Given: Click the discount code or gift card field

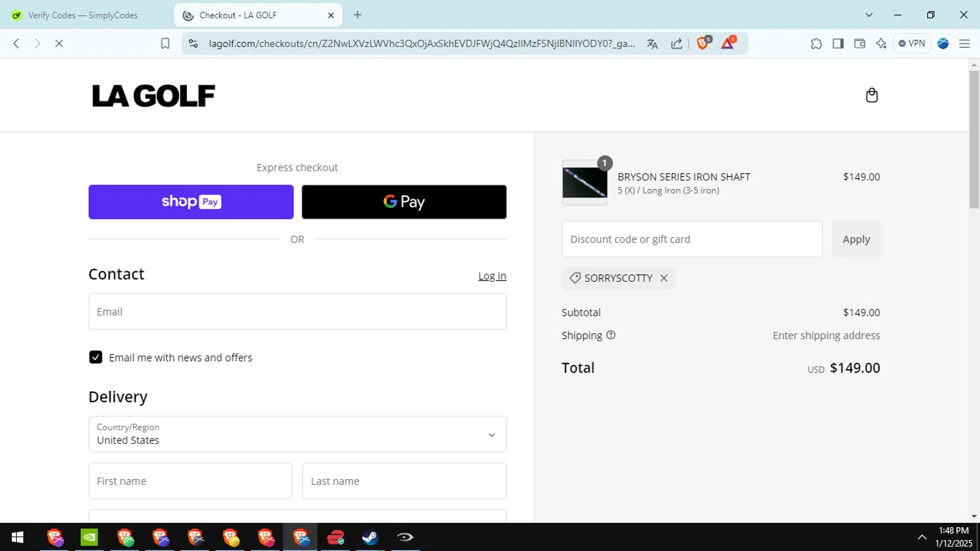Looking at the screenshot, I should [692, 239].
